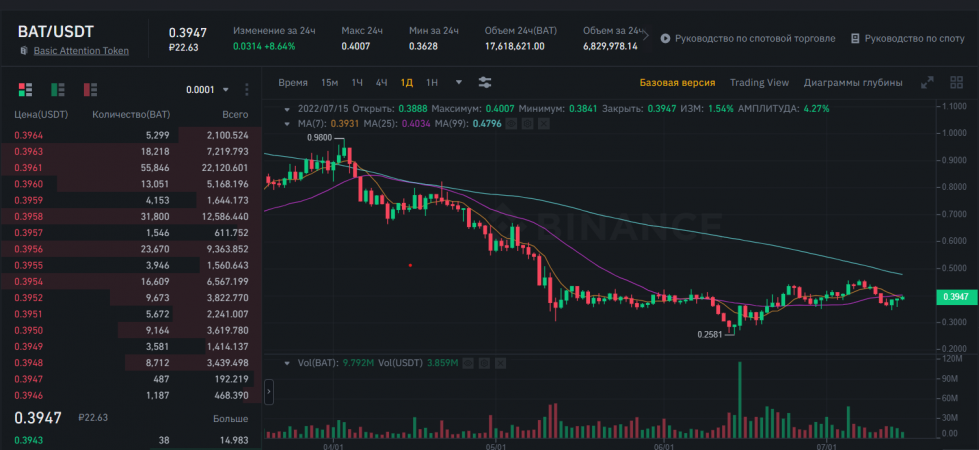Viewport: 979px width, 450px height.
Task: Open Basic Attention Token link
Action: coord(80,50)
